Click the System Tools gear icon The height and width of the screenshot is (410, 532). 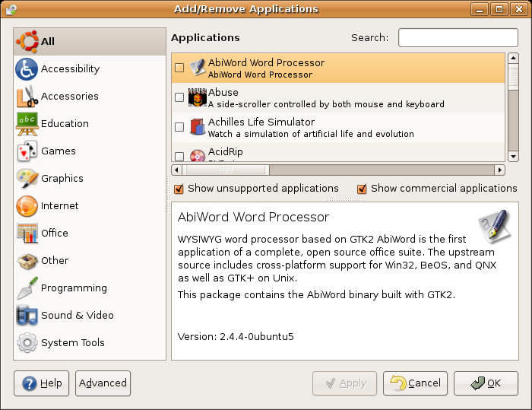point(27,343)
